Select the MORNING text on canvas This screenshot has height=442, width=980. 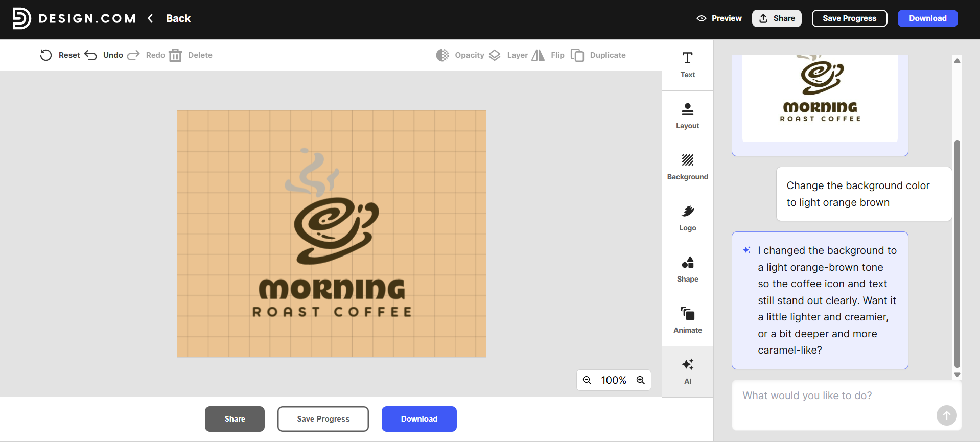point(332,289)
